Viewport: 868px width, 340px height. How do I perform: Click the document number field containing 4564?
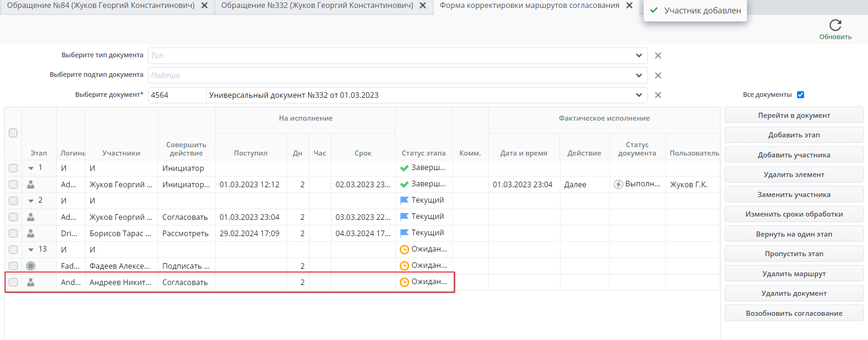(x=177, y=95)
